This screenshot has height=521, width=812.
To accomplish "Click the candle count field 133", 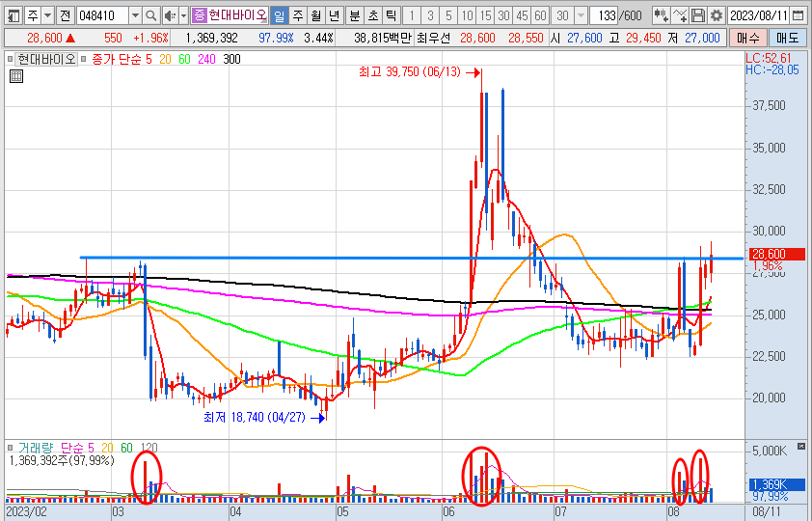I will (x=605, y=15).
